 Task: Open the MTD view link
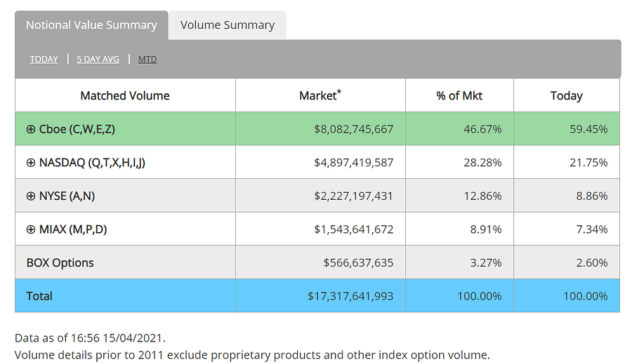147,59
